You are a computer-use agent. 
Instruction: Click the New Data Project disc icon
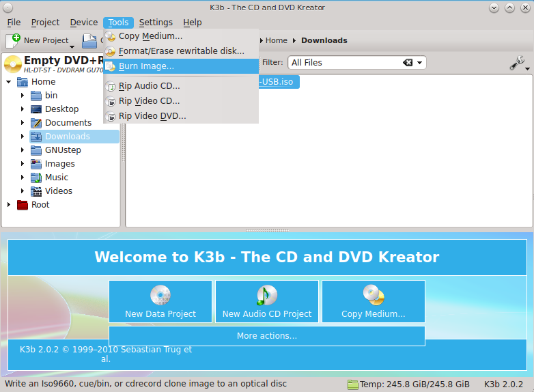(160, 295)
